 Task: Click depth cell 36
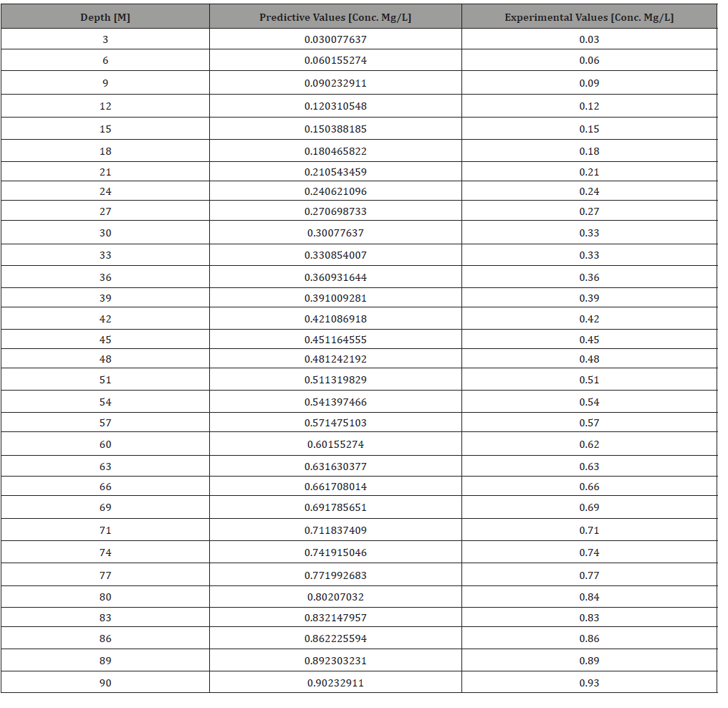click(105, 277)
